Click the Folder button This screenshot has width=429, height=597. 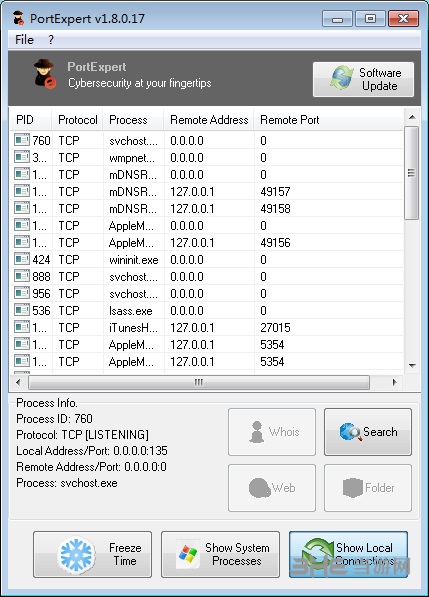pyautogui.click(x=368, y=488)
